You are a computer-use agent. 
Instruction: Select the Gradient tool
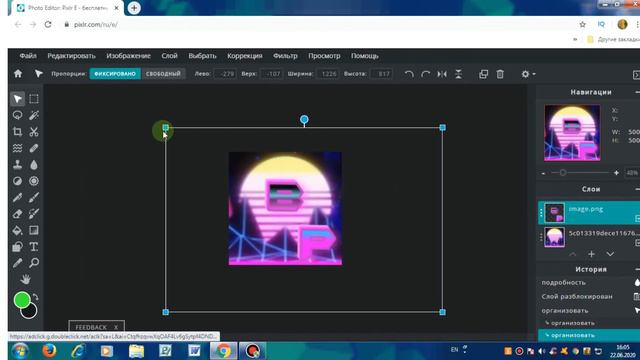34,230
